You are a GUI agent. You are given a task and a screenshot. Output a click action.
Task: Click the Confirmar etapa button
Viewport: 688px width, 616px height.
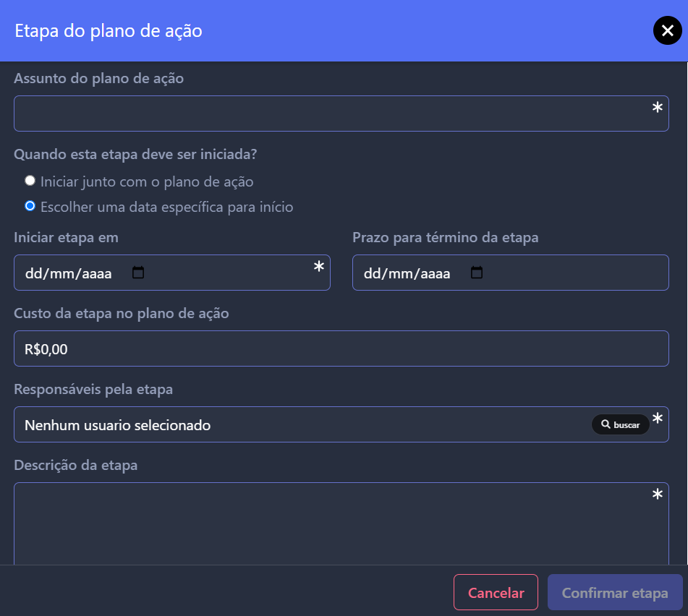click(x=615, y=592)
